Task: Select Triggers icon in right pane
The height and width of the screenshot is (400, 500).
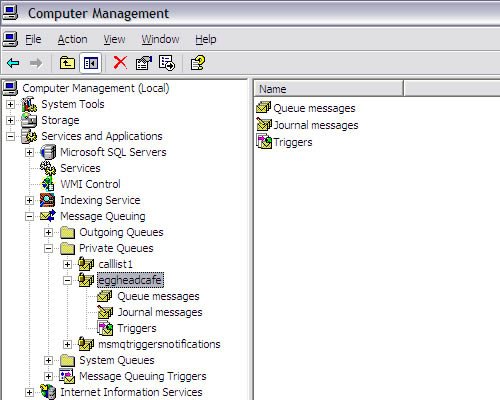Action: 264,142
